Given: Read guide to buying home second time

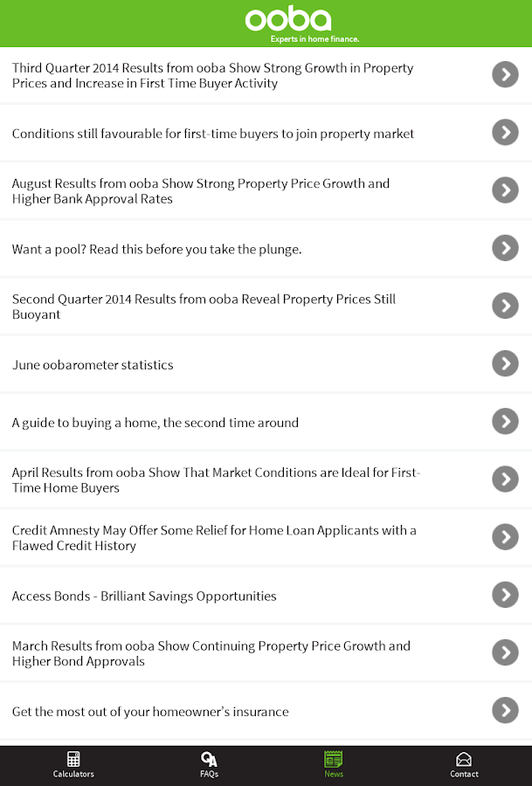Looking at the screenshot, I should (155, 423).
